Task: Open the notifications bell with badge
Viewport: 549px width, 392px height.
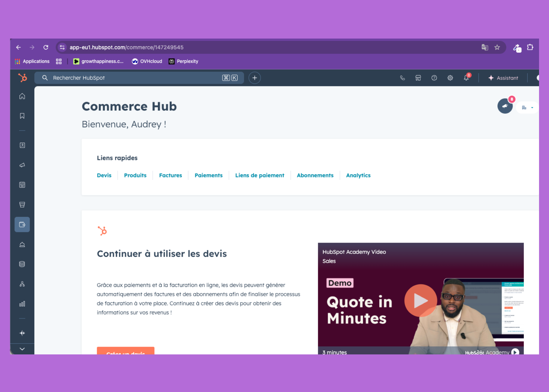Action: (467, 77)
